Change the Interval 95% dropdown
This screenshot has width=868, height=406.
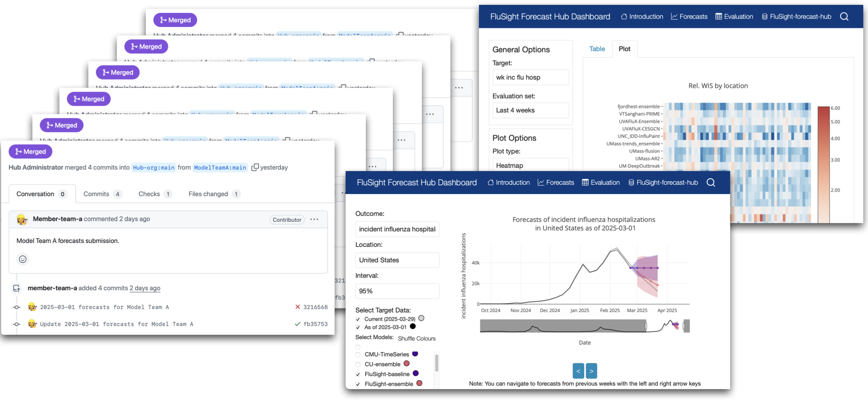coord(397,291)
